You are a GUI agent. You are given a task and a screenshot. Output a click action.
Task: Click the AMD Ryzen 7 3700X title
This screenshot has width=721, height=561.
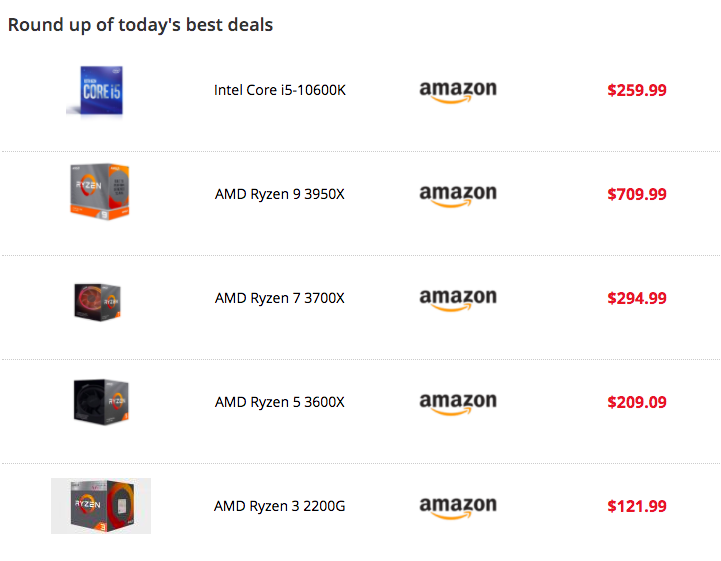click(280, 298)
